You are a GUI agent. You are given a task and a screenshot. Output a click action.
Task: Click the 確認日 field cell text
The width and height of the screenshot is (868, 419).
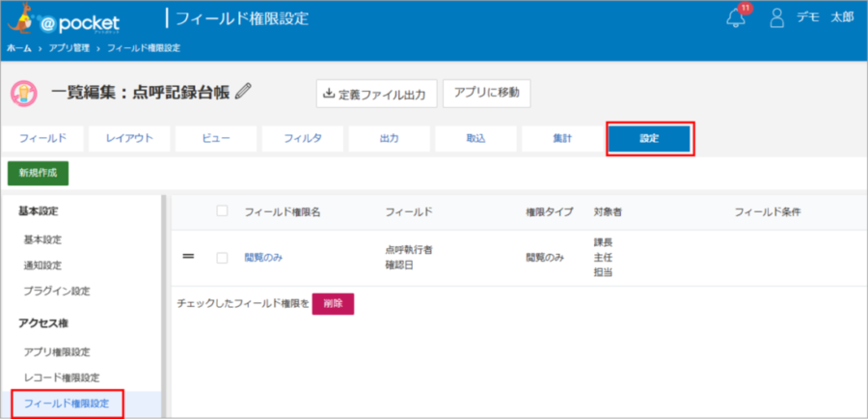coord(399,265)
